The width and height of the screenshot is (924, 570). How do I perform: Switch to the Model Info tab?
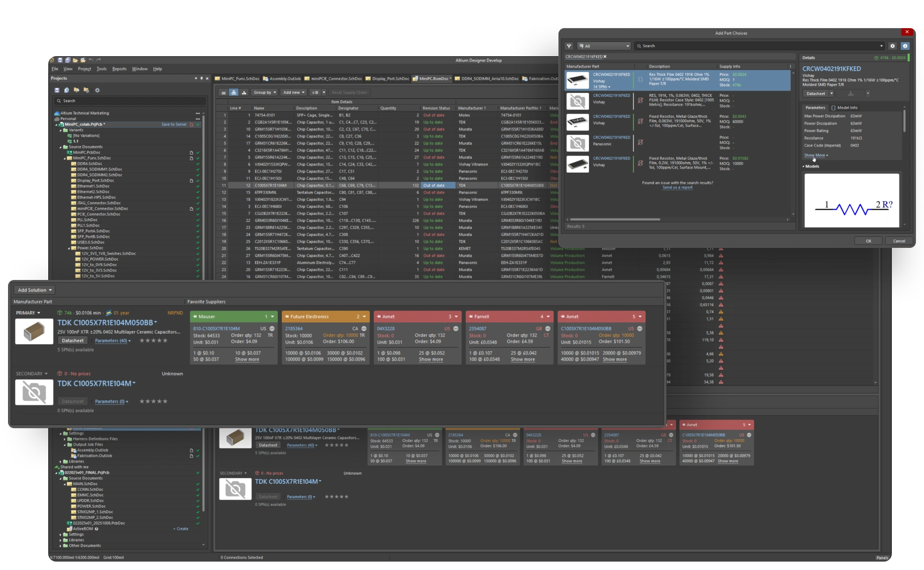(847, 107)
